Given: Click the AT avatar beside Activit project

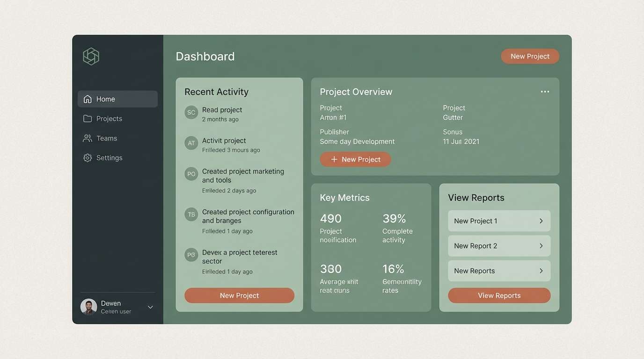Looking at the screenshot, I should pos(191,143).
